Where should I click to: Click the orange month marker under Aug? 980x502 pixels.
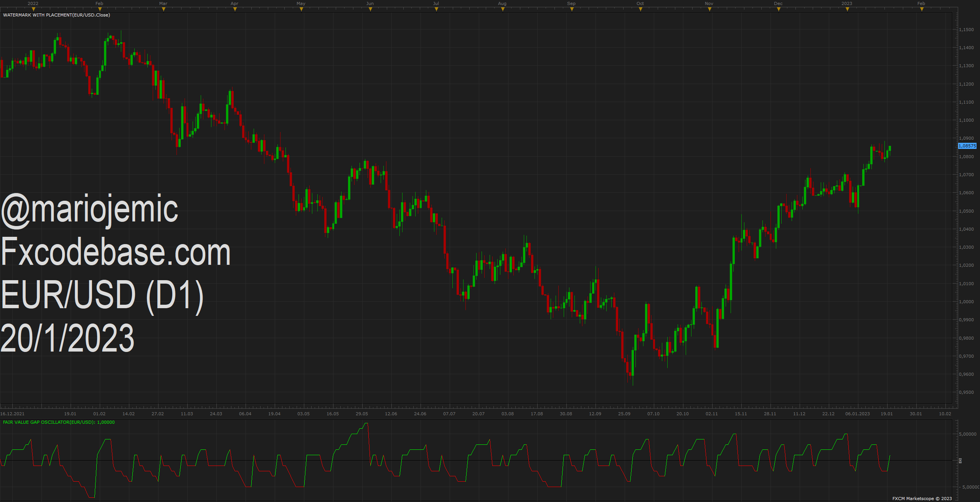503,9
